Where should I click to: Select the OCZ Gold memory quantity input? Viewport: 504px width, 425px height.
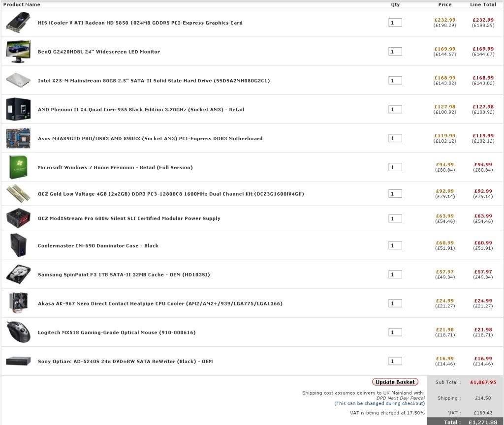pos(395,194)
